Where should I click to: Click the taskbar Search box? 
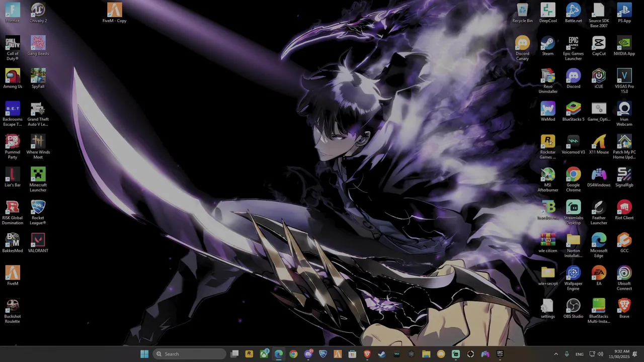pyautogui.click(x=189, y=354)
